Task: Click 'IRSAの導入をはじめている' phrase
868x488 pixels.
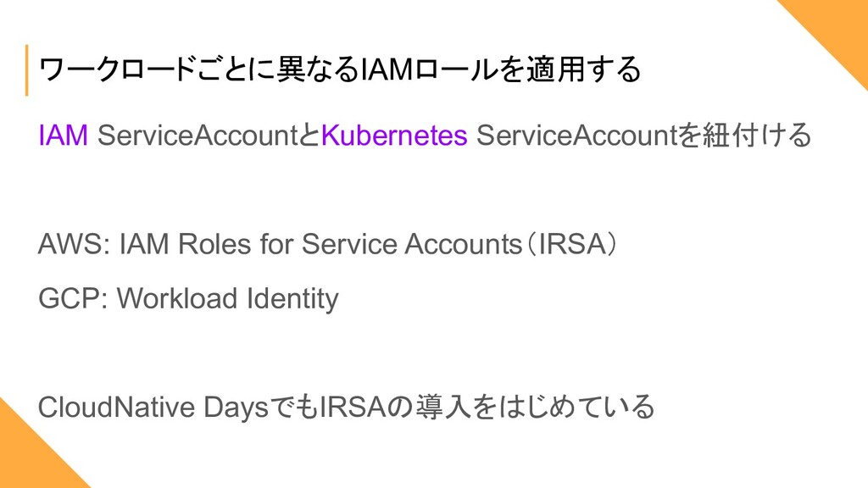Action: pyautogui.click(x=487, y=408)
